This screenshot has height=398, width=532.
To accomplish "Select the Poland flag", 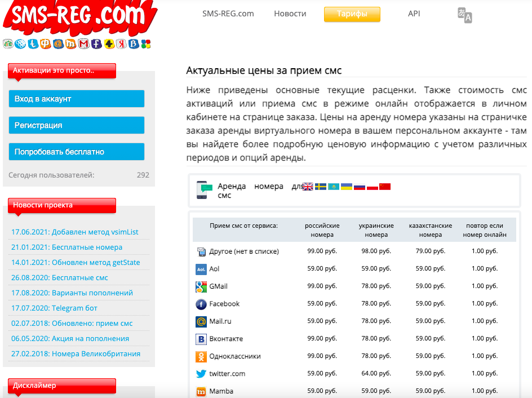I will (x=372, y=187).
